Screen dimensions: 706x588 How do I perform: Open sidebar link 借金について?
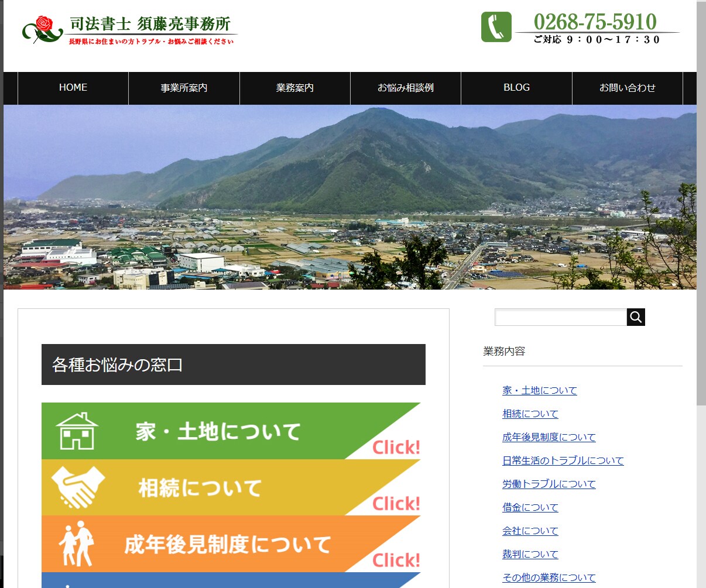click(530, 507)
